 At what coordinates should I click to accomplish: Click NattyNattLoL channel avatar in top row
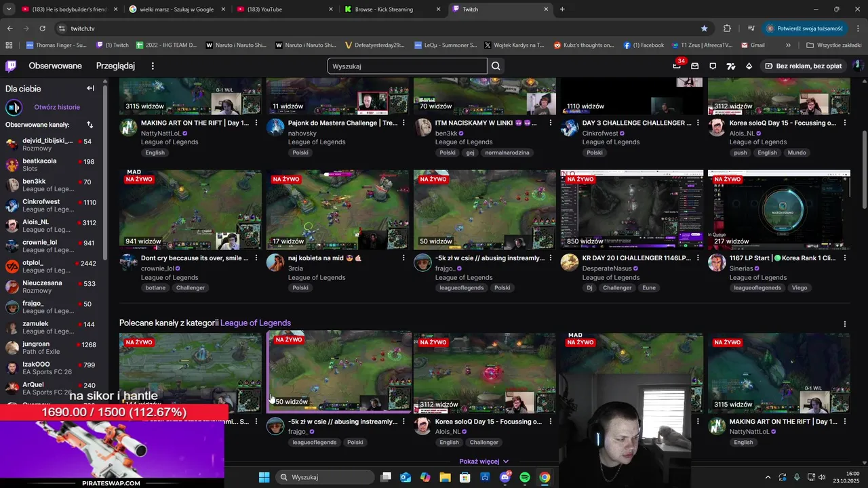click(128, 127)
